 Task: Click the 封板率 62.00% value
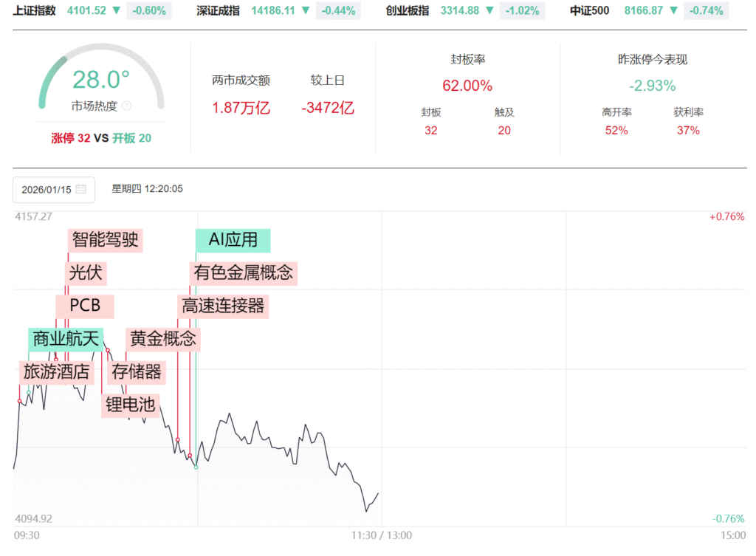(x=467, y=86)
